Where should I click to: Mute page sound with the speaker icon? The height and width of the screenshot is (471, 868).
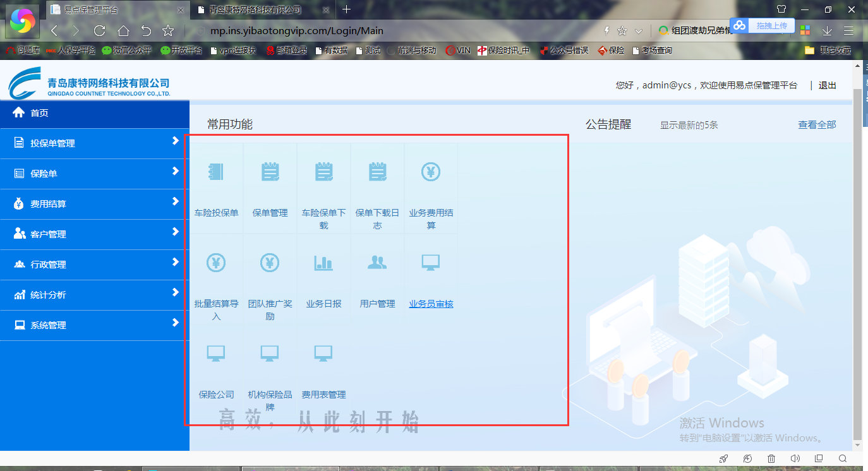pyautogui.click(x=795, y=458)
